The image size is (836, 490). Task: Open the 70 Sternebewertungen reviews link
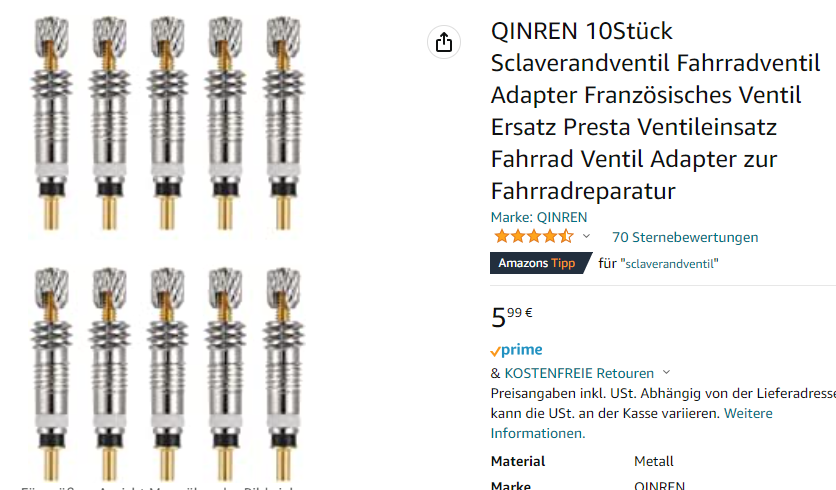(x=685, y=237)
